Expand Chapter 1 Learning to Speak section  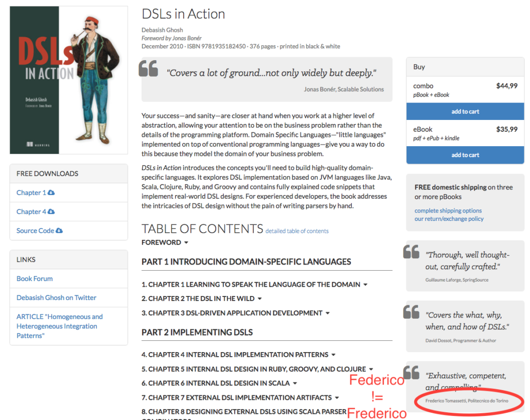click(365, 285)
